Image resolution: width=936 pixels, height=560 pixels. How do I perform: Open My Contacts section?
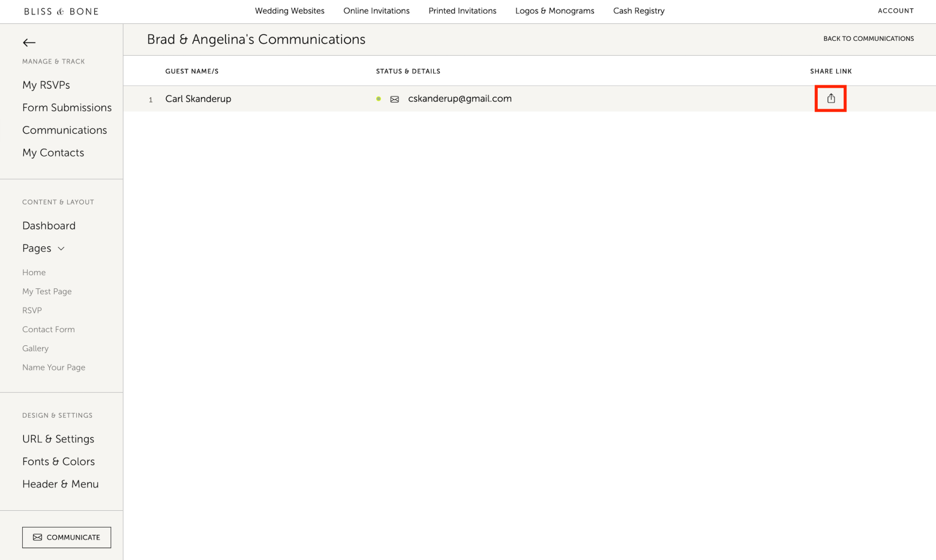pos(53,152)
